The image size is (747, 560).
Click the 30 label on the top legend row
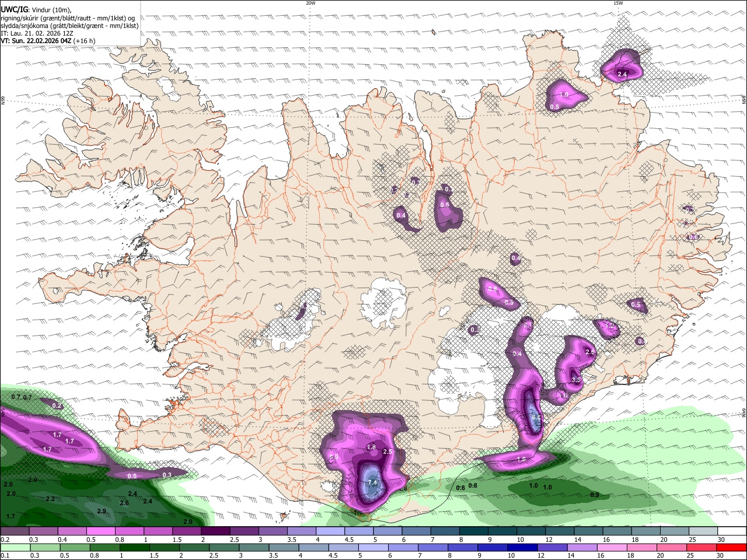pos(721,540)
